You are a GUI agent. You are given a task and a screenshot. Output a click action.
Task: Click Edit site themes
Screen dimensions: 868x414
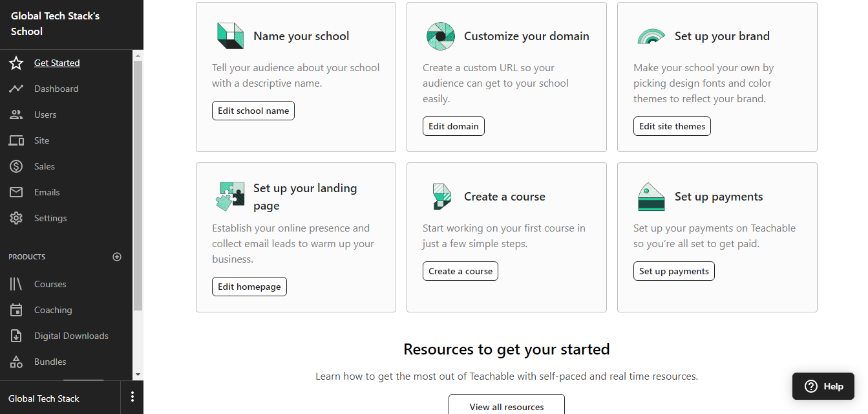672,125
